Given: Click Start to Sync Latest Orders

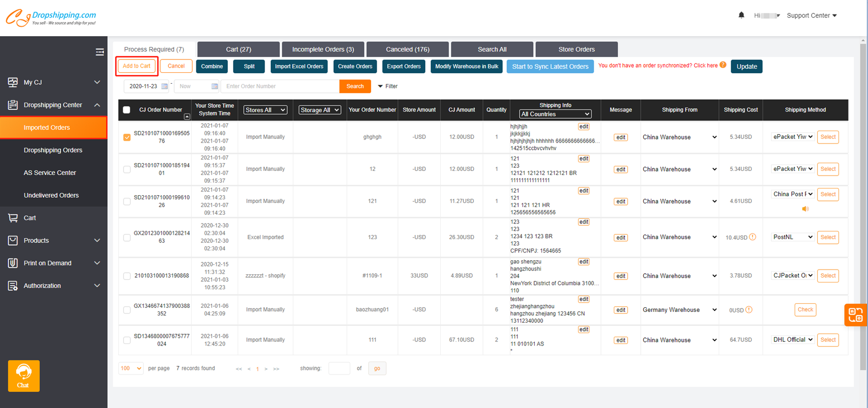Looking at the screenshot, I should coord(550,67).
